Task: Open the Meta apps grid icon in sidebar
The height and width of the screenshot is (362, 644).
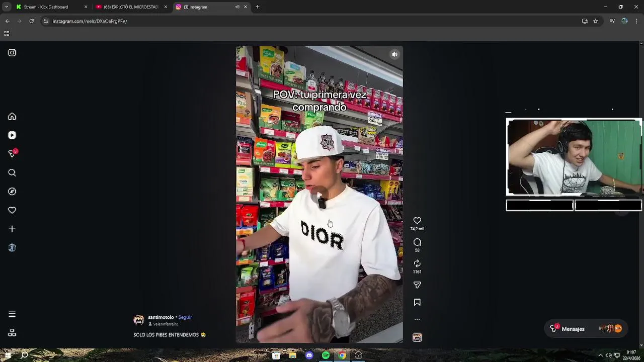Action: [x=12, y=333]
